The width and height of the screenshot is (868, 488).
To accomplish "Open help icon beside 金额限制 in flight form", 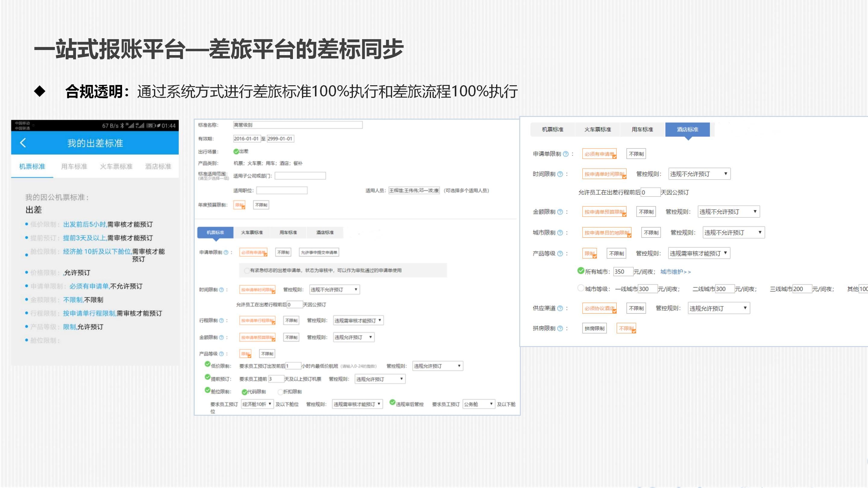I will [222, 337].
